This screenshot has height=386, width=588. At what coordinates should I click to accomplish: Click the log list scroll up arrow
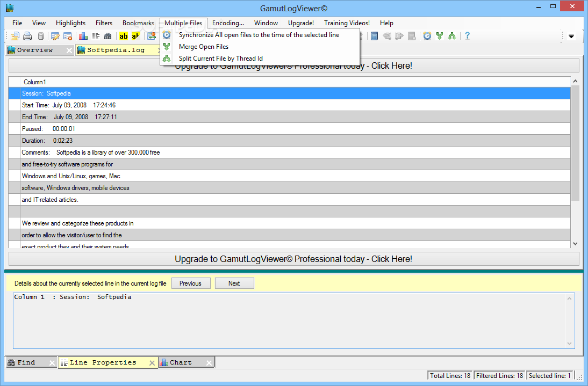pos(576,81)
